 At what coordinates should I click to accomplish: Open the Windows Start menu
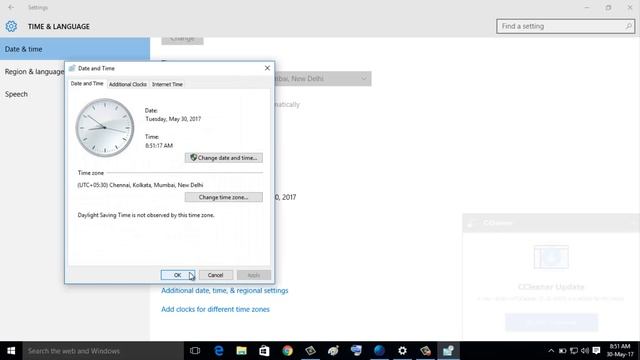[x=11, y=351]
